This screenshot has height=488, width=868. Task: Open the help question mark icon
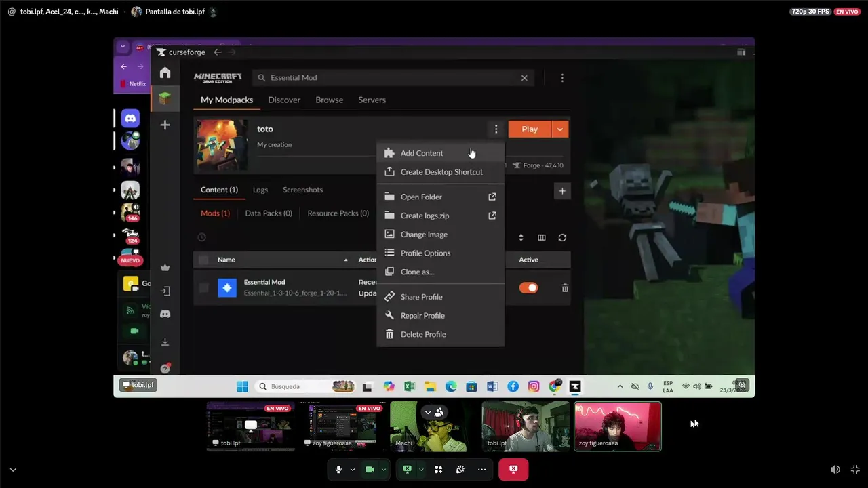click(165, 369)
